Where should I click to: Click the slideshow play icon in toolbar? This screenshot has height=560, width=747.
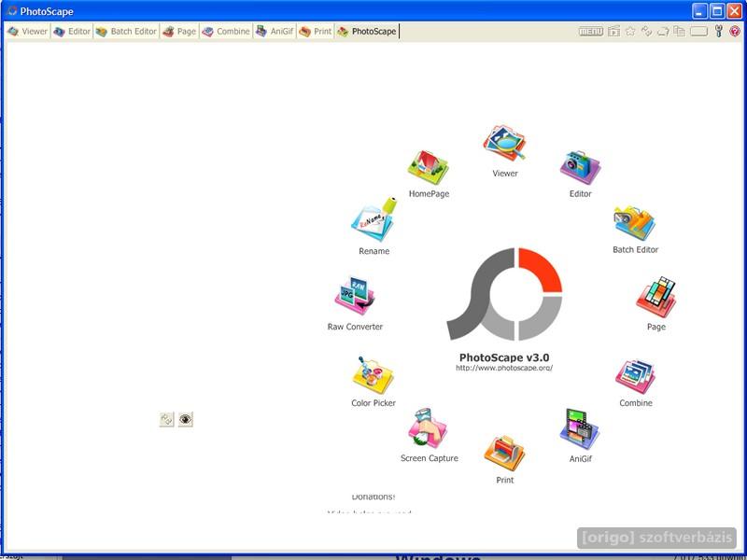click(614, 32)
